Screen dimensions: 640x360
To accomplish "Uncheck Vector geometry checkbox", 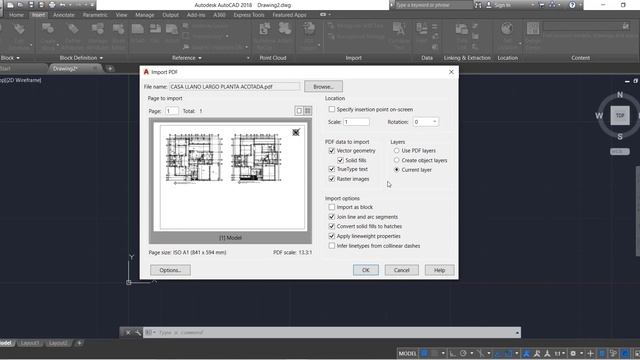I will 332,151.
